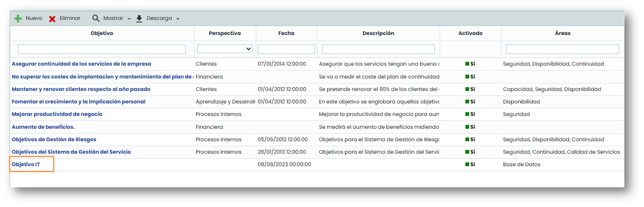Click green Sí indicator for Aumento de beneficios

pos(467,127)
